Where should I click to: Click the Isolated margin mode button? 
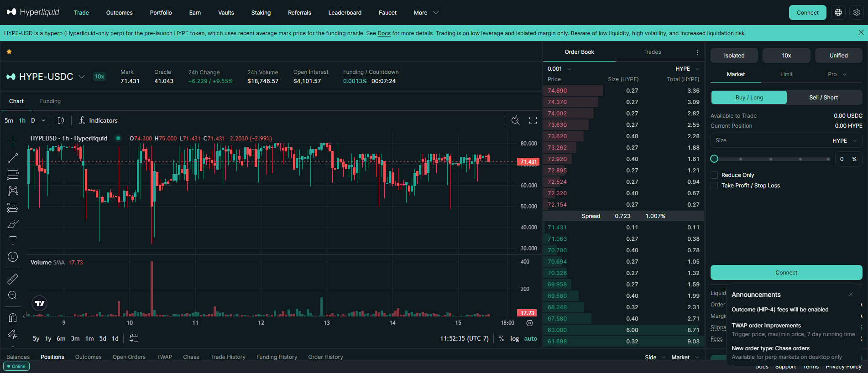734,55
